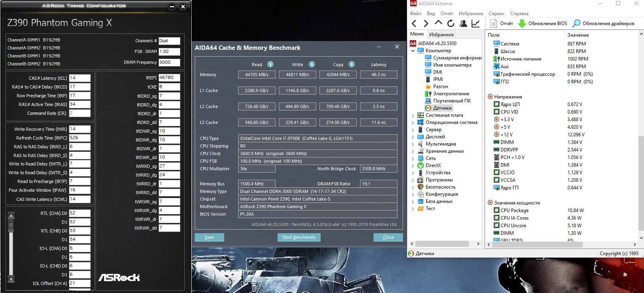Image resolution: width=644 pixels, height=293 pixels.
Task: Click the tree panel's right scroll arrow
Action: click(478, 244)
